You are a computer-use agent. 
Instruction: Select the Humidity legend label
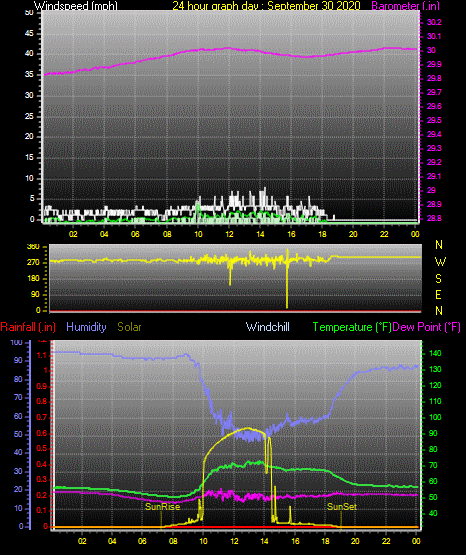86,327
